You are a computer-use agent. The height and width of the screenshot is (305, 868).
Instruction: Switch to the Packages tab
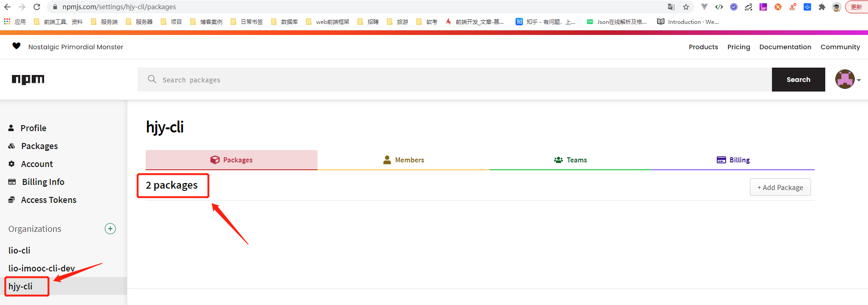[232, 160]
